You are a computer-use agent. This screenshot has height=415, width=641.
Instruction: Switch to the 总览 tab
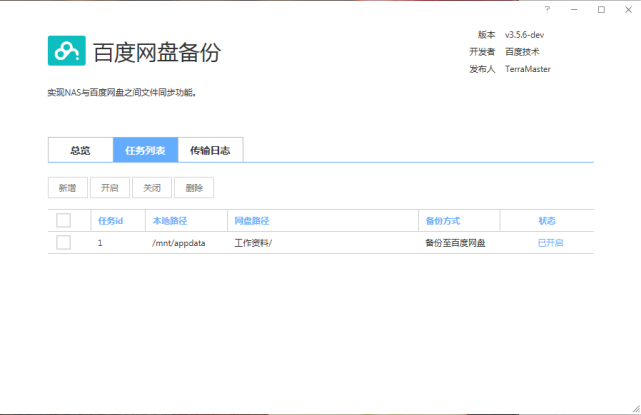[80, 150]
